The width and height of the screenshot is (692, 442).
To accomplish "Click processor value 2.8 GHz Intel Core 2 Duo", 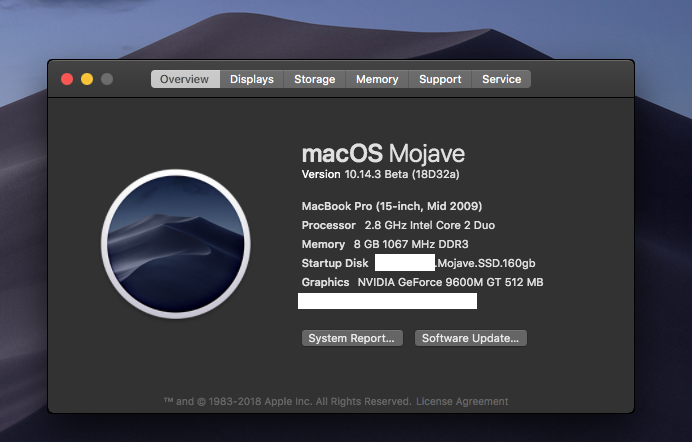I will 429,225.
